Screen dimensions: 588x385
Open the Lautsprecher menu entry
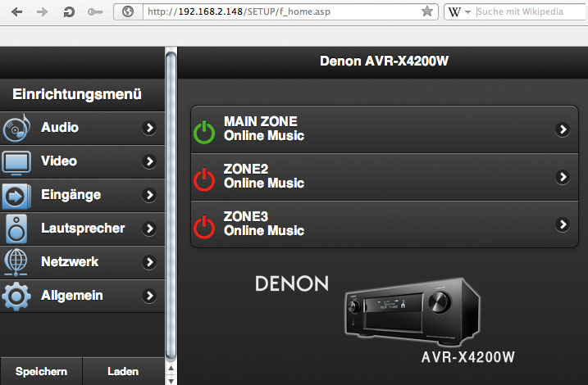[82, 229]
